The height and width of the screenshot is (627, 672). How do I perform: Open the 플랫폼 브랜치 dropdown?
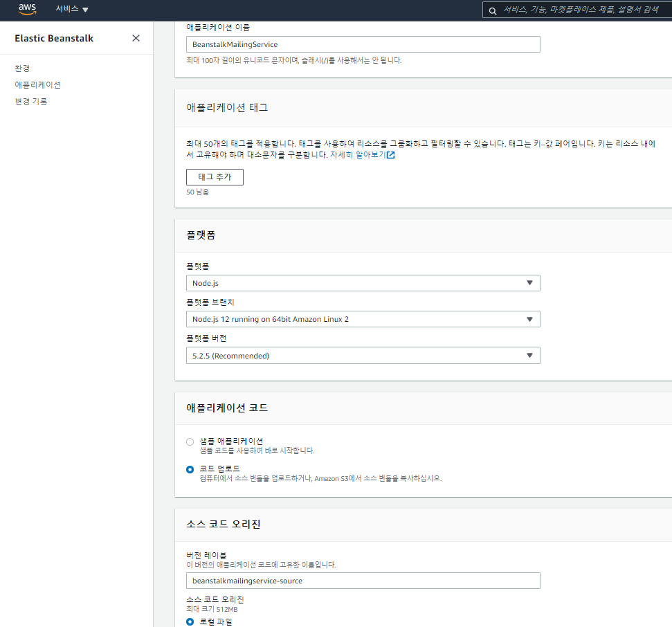click(x=363, y=319)
